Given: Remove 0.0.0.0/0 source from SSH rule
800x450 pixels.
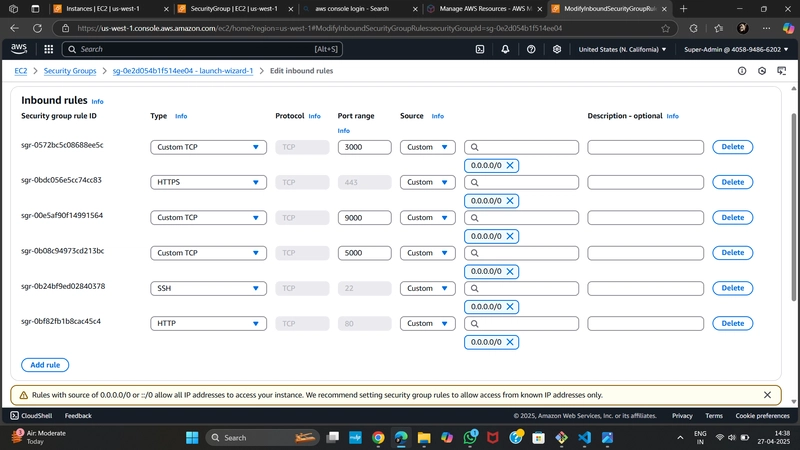Looking at the screenshot, I should coord(510,307).
